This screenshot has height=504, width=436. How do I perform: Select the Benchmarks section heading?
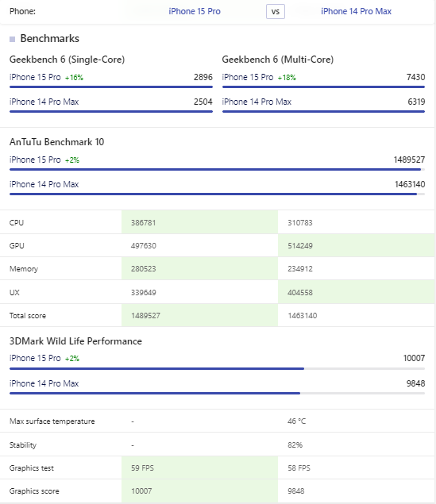pos(49,38)
